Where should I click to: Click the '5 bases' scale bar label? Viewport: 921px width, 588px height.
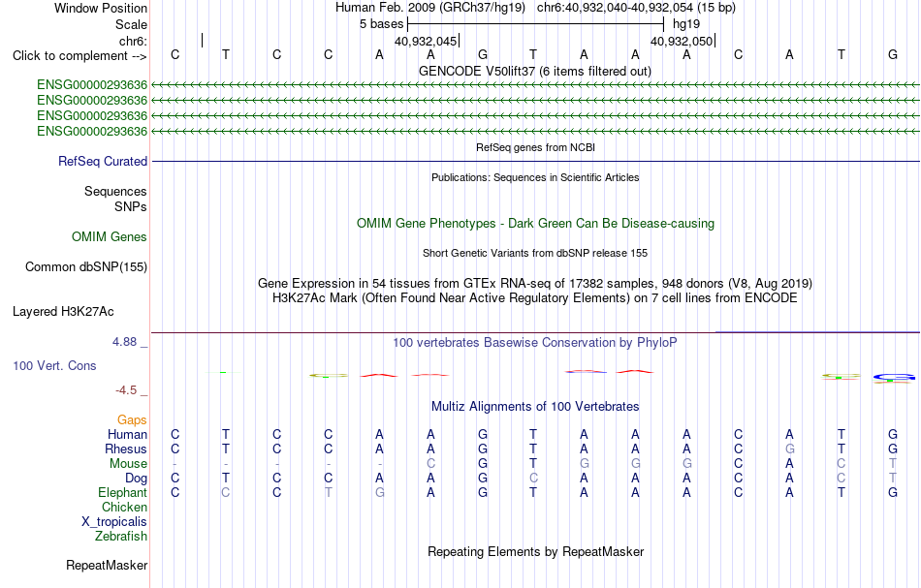coord(382,24)
